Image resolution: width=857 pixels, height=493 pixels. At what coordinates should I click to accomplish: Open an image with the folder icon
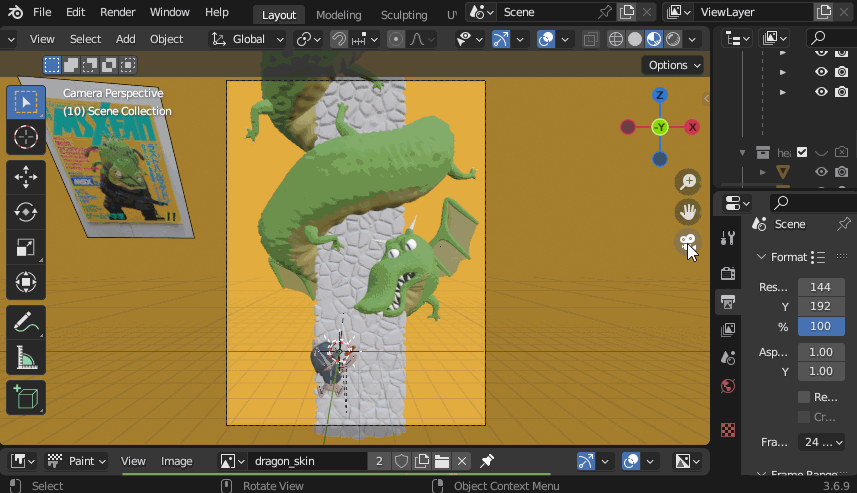tap(442, 461)
